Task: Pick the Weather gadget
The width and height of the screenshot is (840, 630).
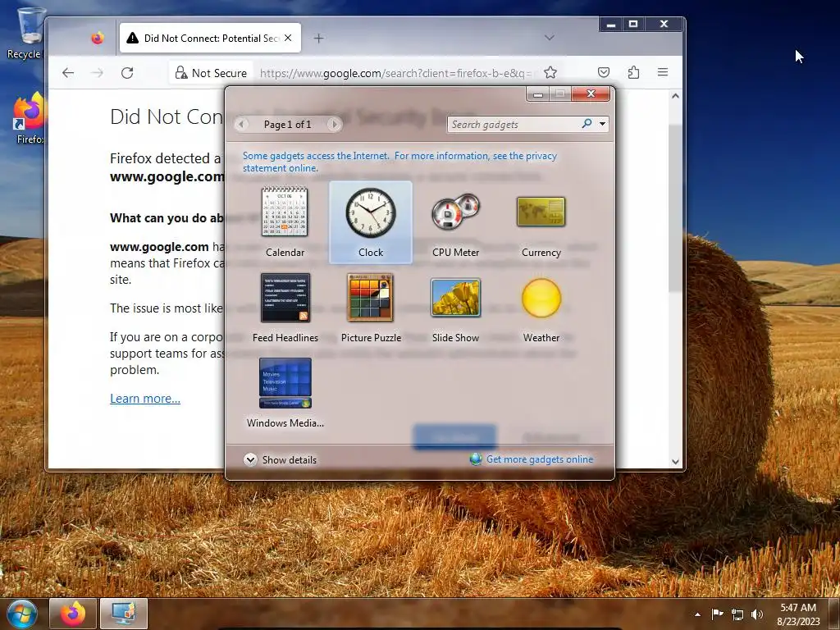Action: pos(541,308)
